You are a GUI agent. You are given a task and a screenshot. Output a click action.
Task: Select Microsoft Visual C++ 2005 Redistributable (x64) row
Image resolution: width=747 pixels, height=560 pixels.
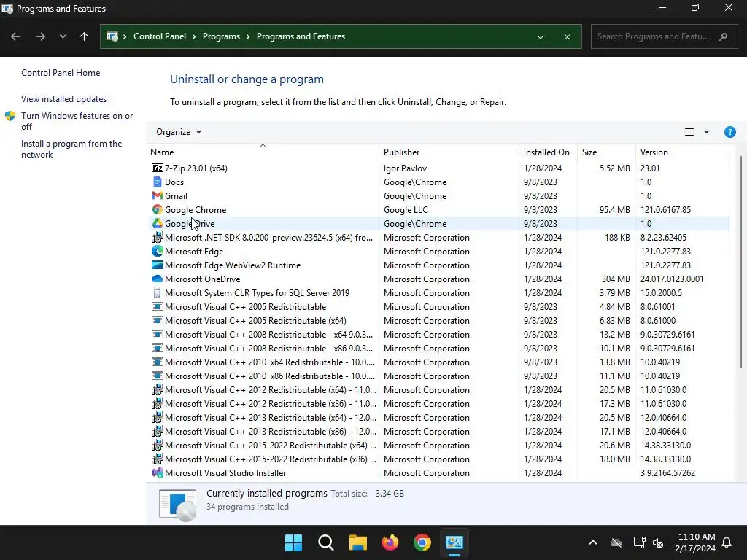[438, 321]
